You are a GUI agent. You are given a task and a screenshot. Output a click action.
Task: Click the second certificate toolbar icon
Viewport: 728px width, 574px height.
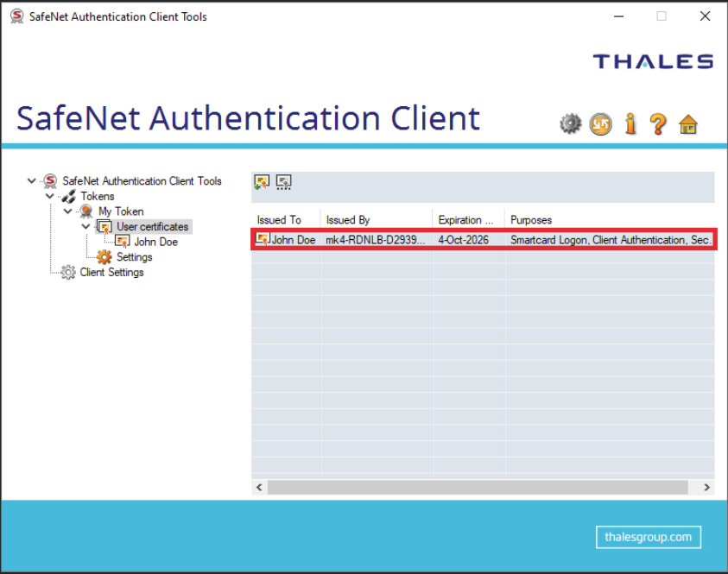click(x=283, y=182)
